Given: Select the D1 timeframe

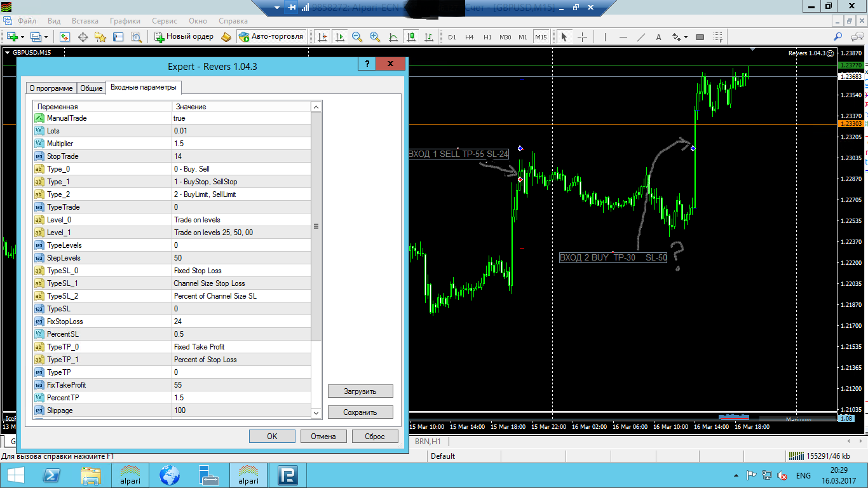Looking at the screenshot, I should 452,37.
